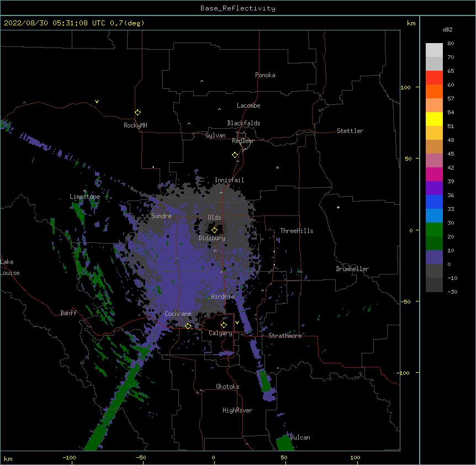Screen dimensions: 476x465
Task: Select the yellow radar site diamond near Olds
Action: [x=214, y=230]
